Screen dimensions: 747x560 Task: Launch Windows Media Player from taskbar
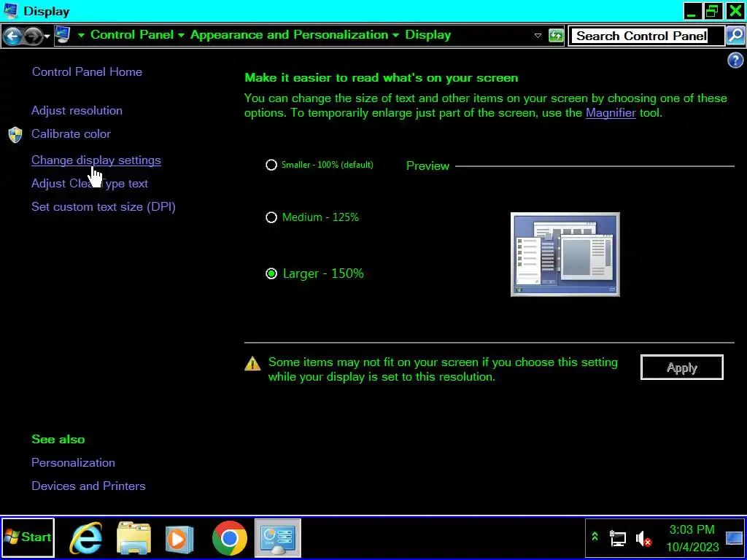[x=179, y=539]
